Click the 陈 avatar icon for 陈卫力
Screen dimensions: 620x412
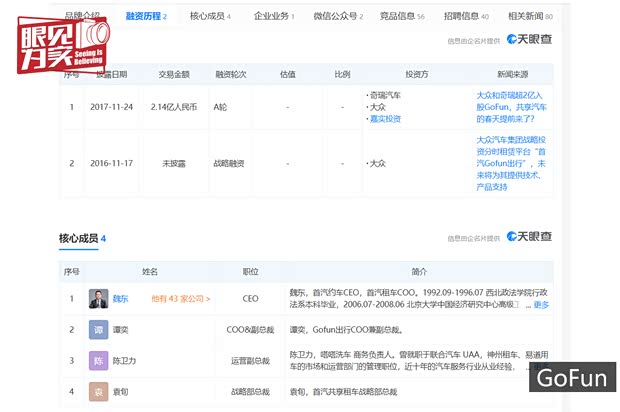click(98, 360)
